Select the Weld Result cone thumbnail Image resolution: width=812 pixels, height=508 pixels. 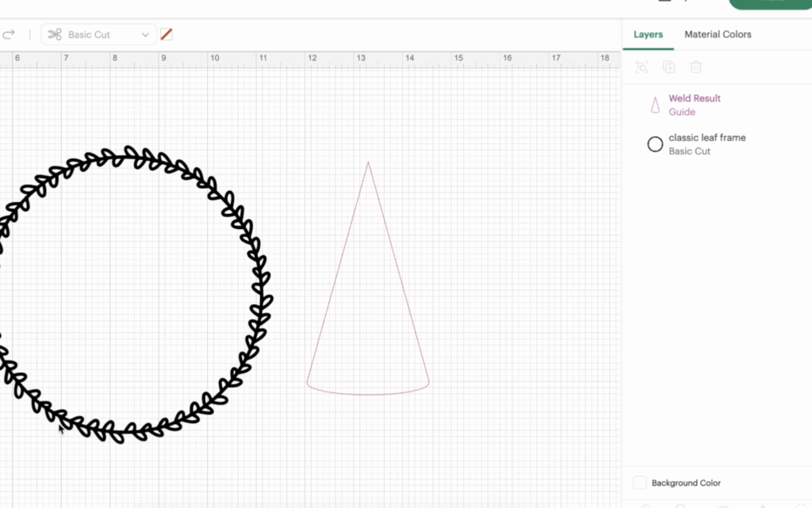click(655, 105)
